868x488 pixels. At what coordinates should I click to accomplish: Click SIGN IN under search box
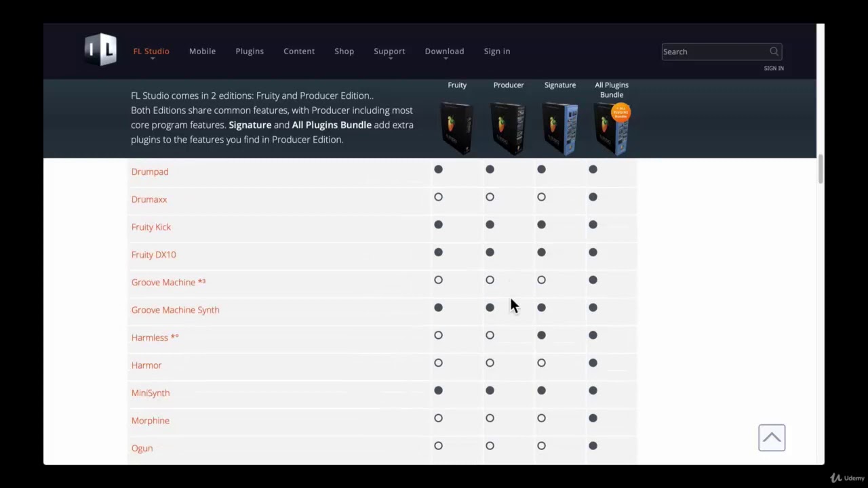click(x=774, y=68)
